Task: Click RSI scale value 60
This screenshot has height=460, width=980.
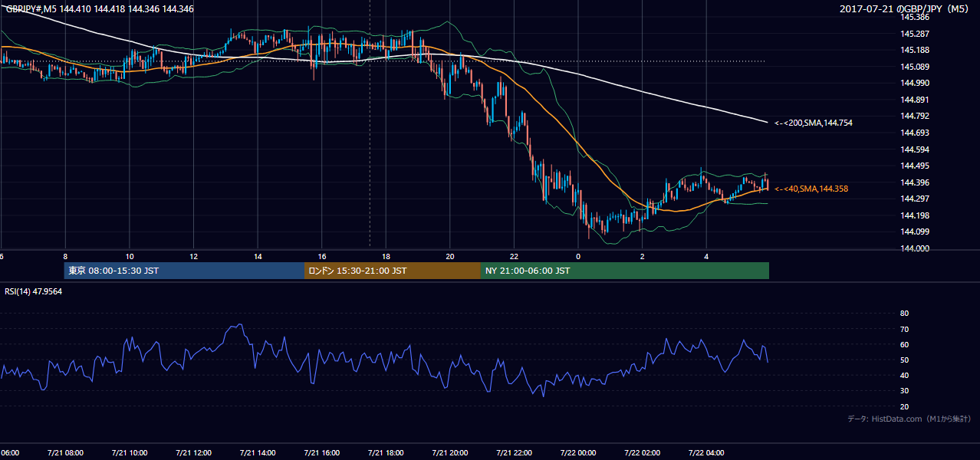Action: point(904,344)
